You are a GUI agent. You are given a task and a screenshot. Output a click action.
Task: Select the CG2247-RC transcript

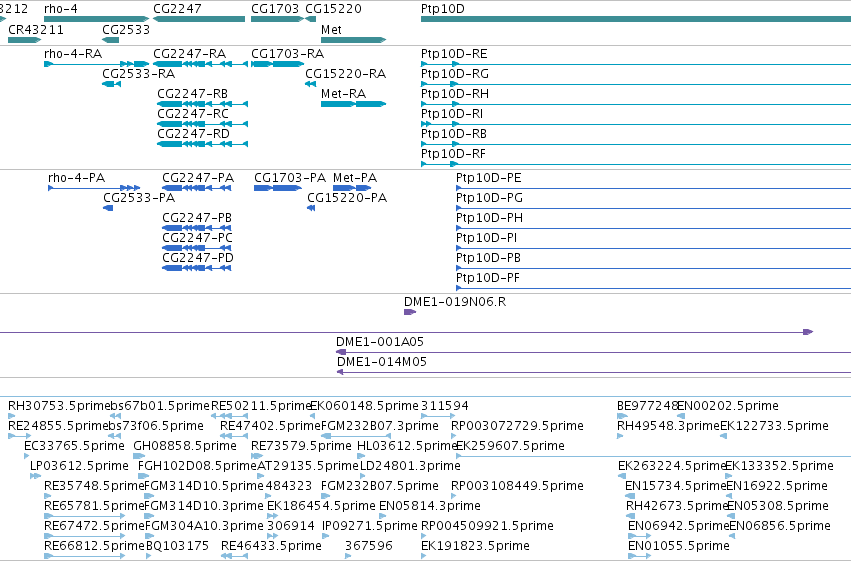pos(202,124)
